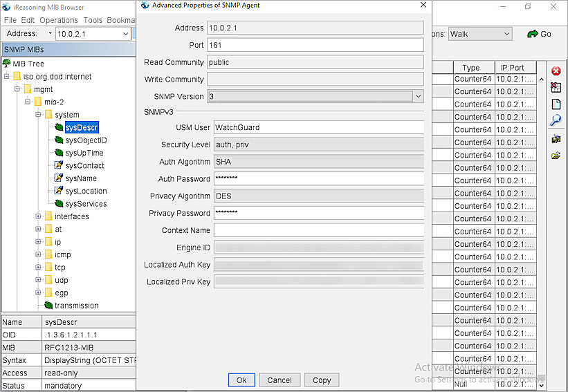Collapse the mgmt tree node
The height and width of the screenshot is (392, 568).
(x=17, y=89)
